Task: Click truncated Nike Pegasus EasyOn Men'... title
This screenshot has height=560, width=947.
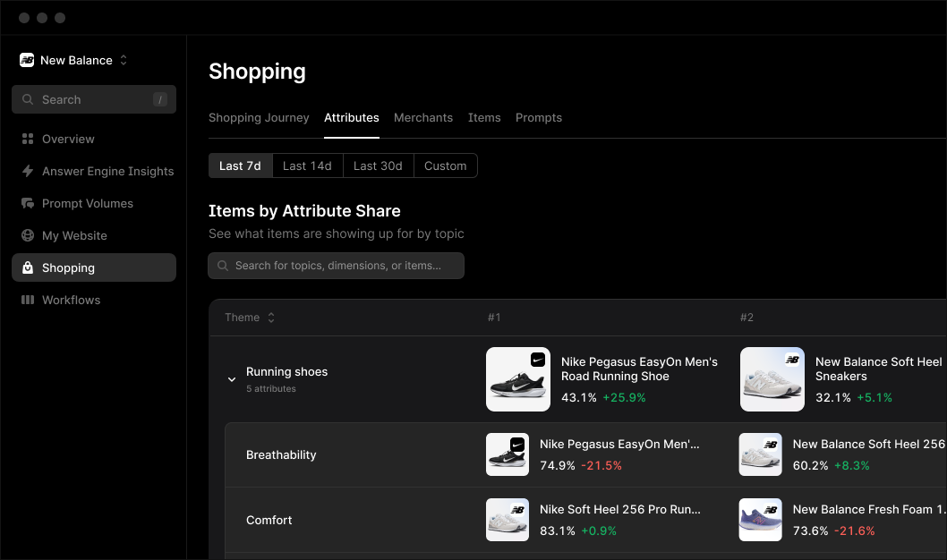Action: point(619,444)
